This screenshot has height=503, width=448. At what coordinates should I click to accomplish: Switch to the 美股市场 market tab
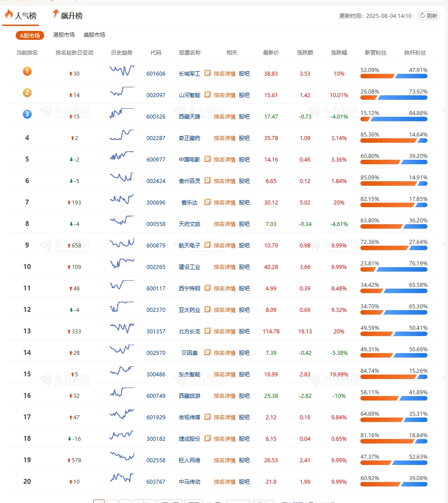94,35
